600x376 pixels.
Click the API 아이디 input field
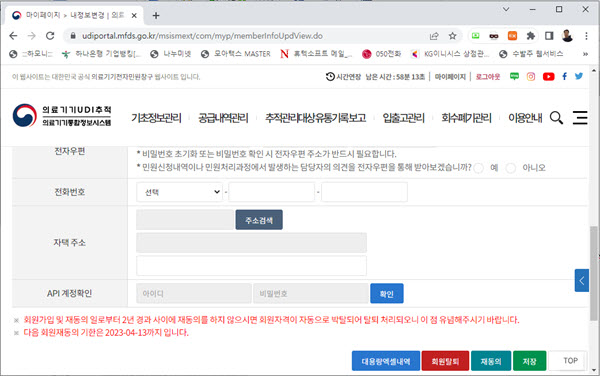coord(194,293)
